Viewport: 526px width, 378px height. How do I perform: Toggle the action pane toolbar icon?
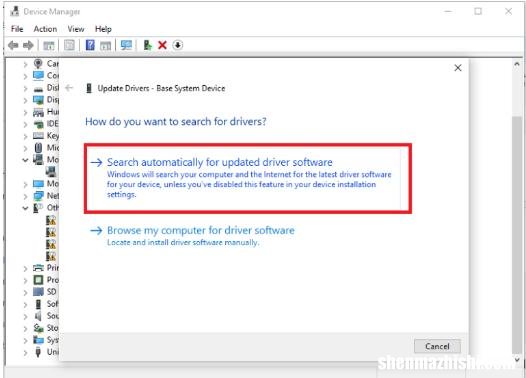coord(105,45)
